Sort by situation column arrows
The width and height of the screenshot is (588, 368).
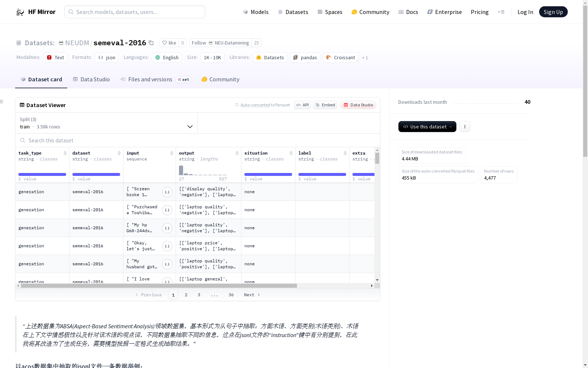point(291,153)
